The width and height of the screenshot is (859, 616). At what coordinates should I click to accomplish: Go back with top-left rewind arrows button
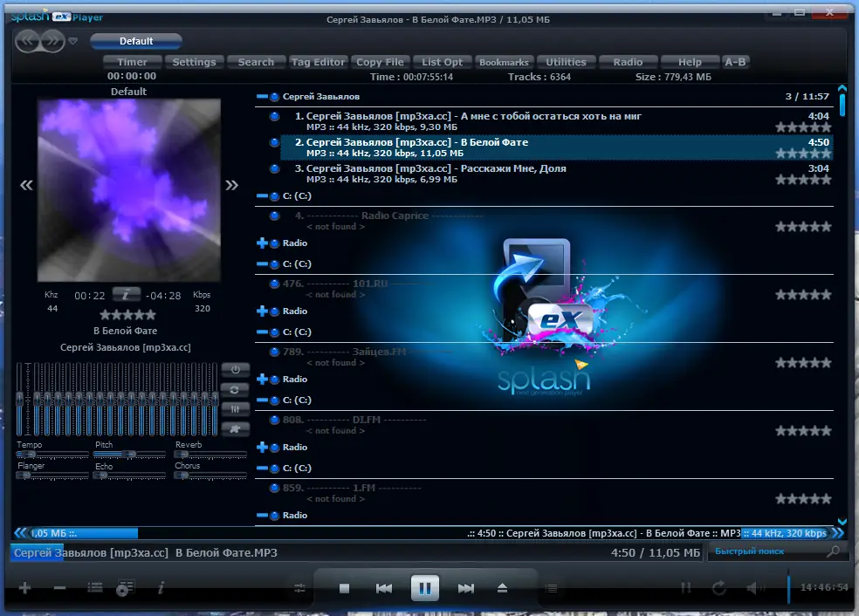(x=28, y=41)
